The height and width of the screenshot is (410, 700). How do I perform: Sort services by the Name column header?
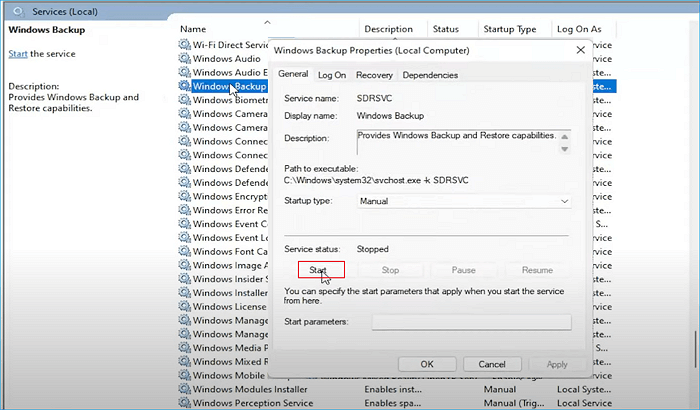pyautogui.click(x=195, y=30)
